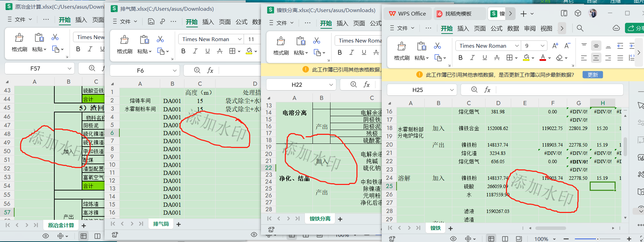Click Format Painter in 镍铁分离.xlsx window

point(281,46)
